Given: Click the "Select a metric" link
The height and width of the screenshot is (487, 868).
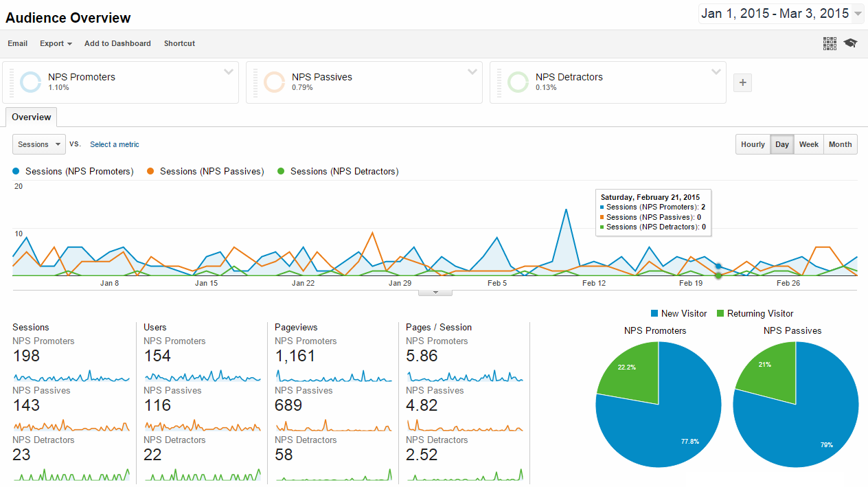Looking at the screenshot, I should point(114,144).
